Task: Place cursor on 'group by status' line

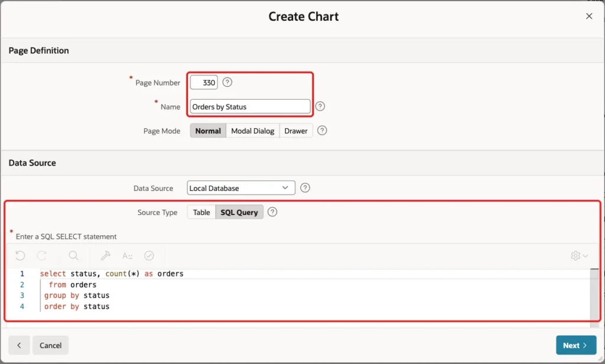Action: (x=77, y=295)
